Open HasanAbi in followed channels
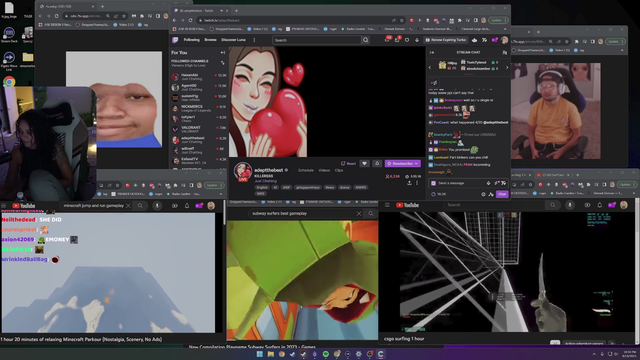 198,77
